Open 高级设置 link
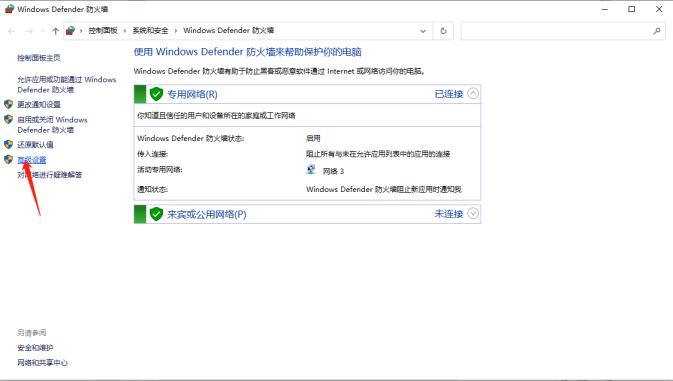The image size is (673, 381). pos(32,160)
